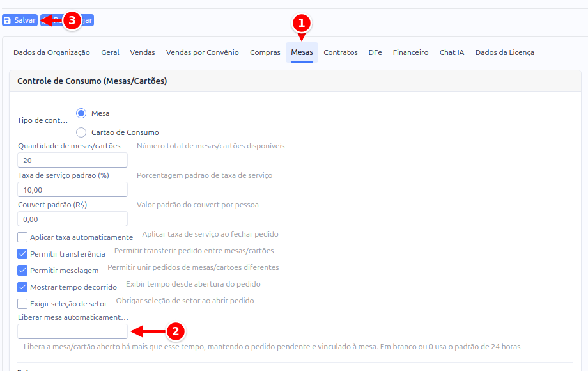Click the text Valor padrão do couvert por pessoa

click(x=197, y=205)
